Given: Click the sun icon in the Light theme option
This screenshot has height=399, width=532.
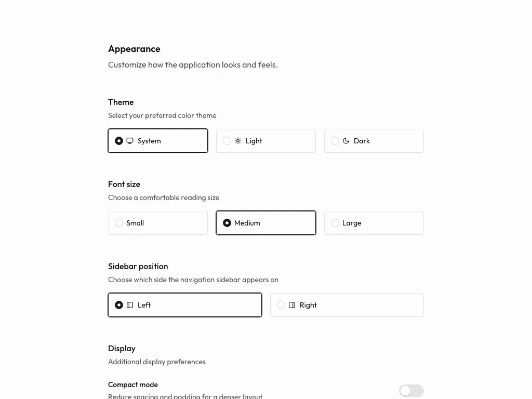Looking at the screenshot, I should (238, 141).
